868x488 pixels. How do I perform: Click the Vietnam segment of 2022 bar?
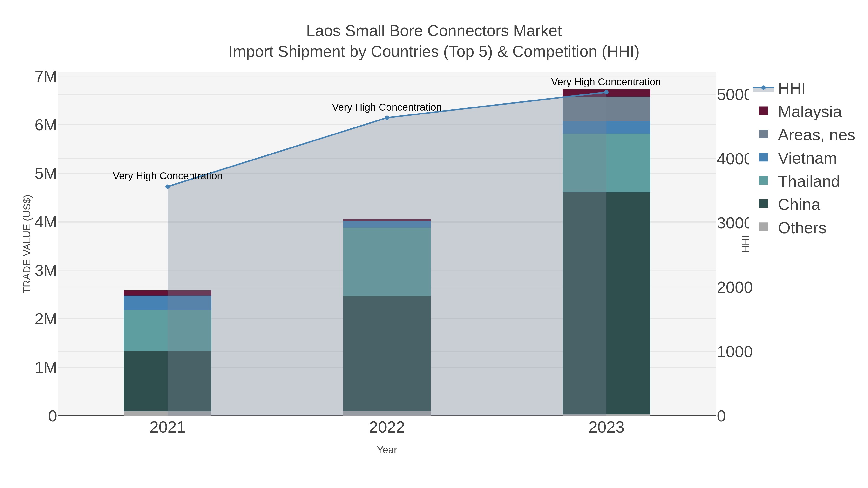pyautogui.click(x=387, y=224)
